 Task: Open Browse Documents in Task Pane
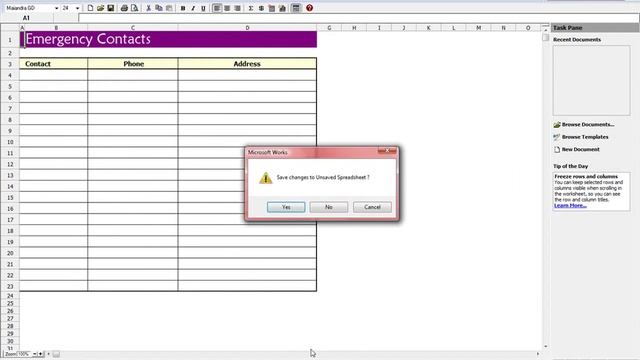tap(588, 124)
